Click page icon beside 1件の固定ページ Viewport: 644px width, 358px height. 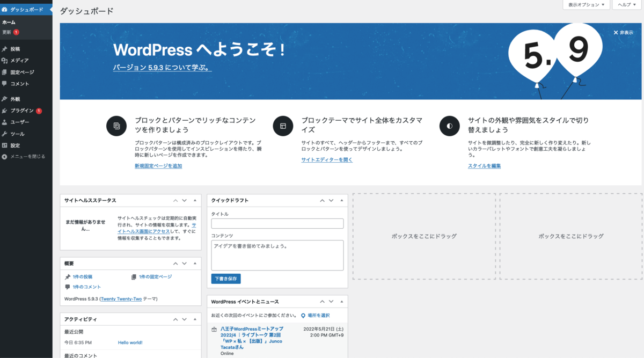pos(134,277)
